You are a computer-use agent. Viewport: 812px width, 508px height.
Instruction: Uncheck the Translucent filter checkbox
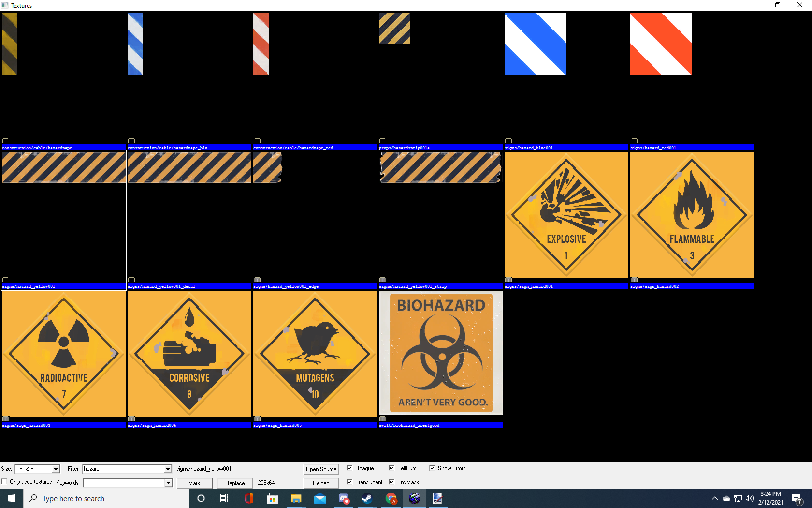point(349,482)
